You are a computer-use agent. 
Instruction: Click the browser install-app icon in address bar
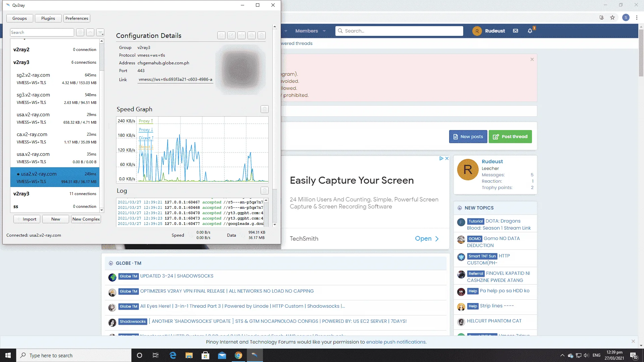click(x=601, y=18)
